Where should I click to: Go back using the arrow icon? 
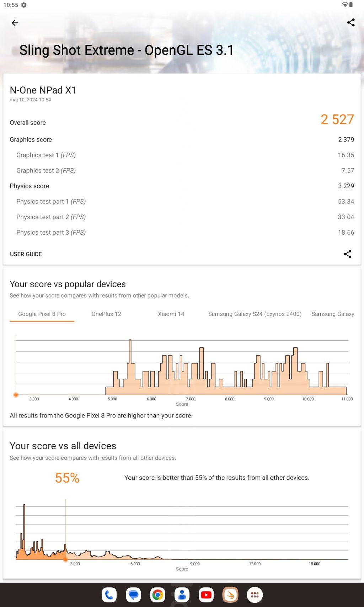(x=15, y=23)
